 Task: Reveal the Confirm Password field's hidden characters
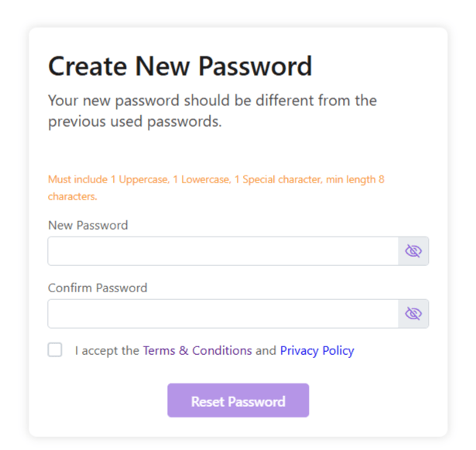[x=413, y=314]
